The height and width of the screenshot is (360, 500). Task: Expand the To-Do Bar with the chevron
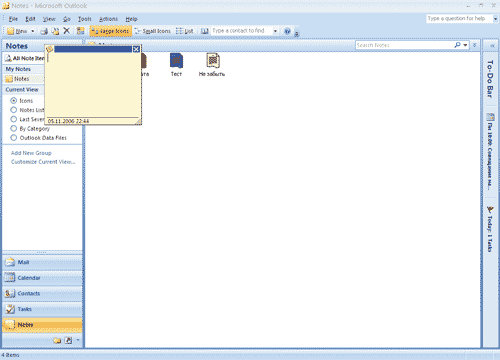click(x=492, y=46)
